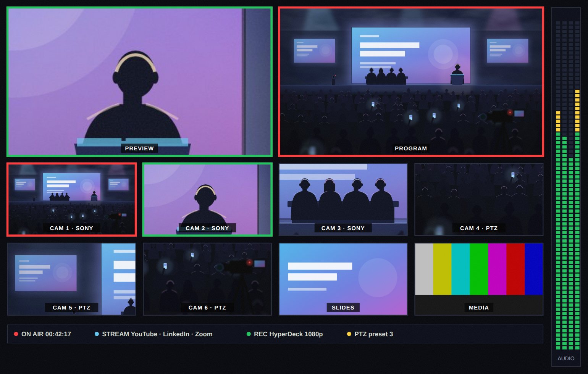This screenshot has height=374, width=588.
Task: Click REC HyperDeck 1080p status text
Action: (288, 334)
